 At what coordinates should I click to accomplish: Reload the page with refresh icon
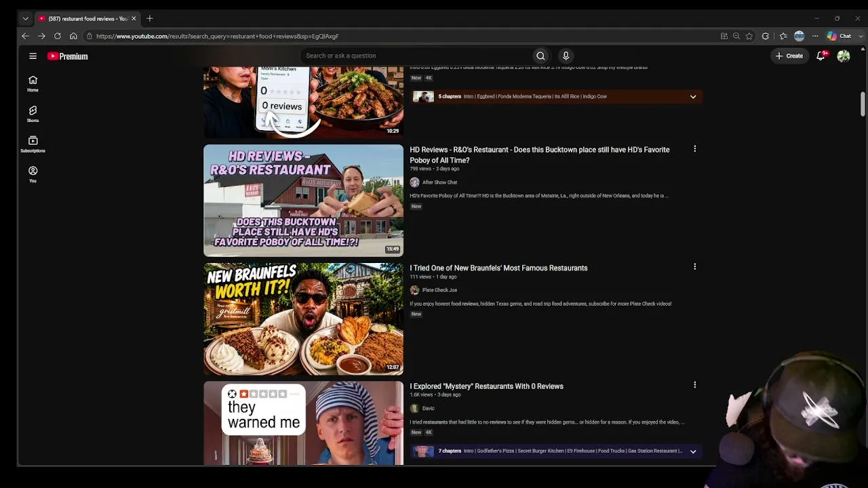click(x=58, y=36)
